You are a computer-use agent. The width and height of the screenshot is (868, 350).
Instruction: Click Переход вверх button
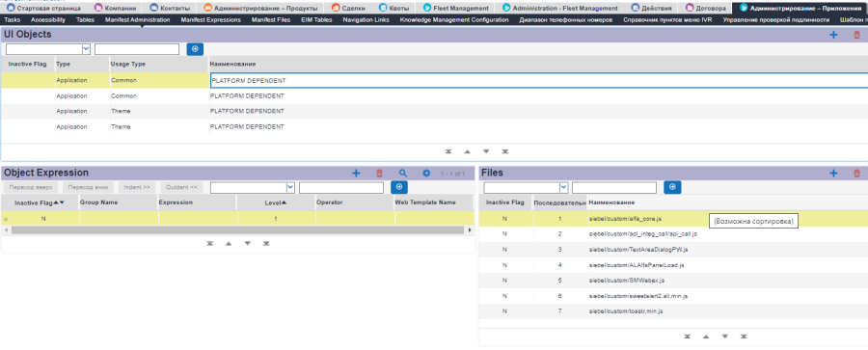point(31,187)
